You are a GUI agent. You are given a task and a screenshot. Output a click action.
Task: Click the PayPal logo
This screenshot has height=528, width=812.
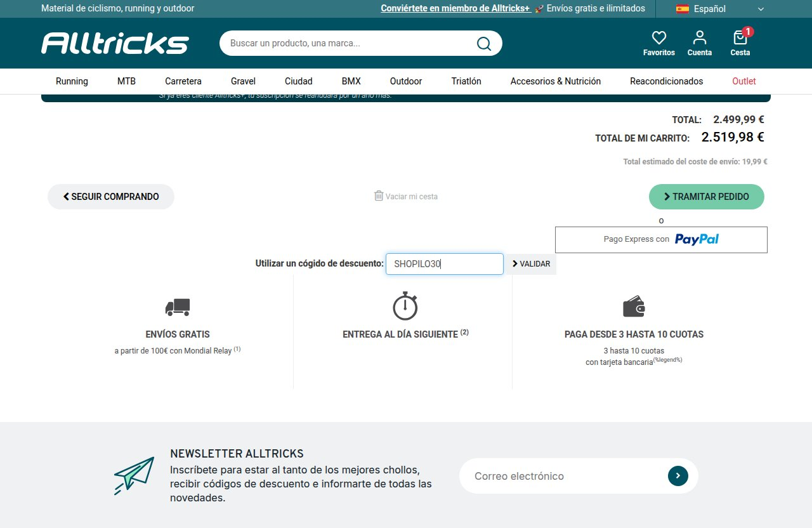pyautogui.click(x=697, y=239)
